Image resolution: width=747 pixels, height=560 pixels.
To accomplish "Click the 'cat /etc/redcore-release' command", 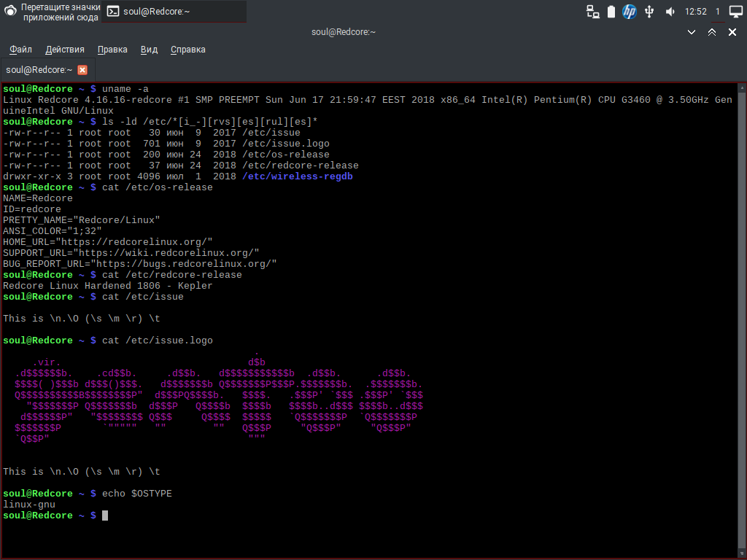I will point(172,275).
